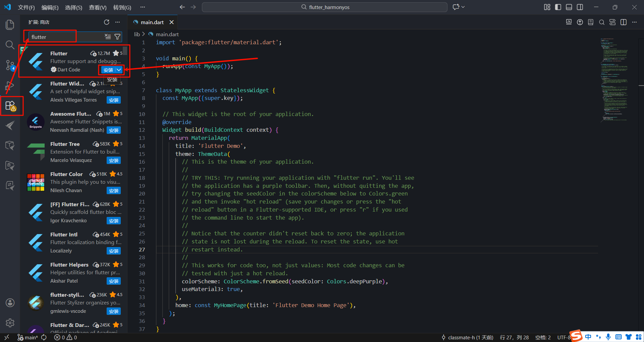
Task: Split the editor to the right
Action: coord(624,22)
